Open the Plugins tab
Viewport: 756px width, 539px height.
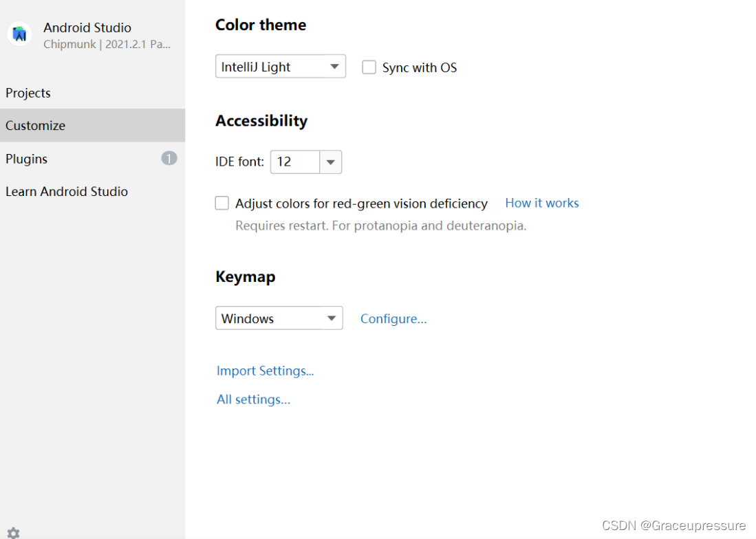[93, 159]
